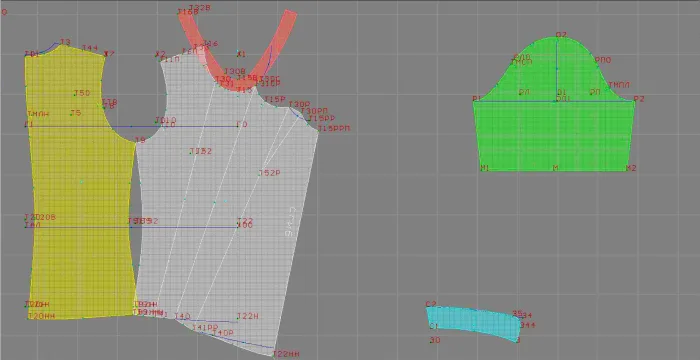Select the M2 sleeve hem label
The image size is (700, 360).
[x=631, y=168]
